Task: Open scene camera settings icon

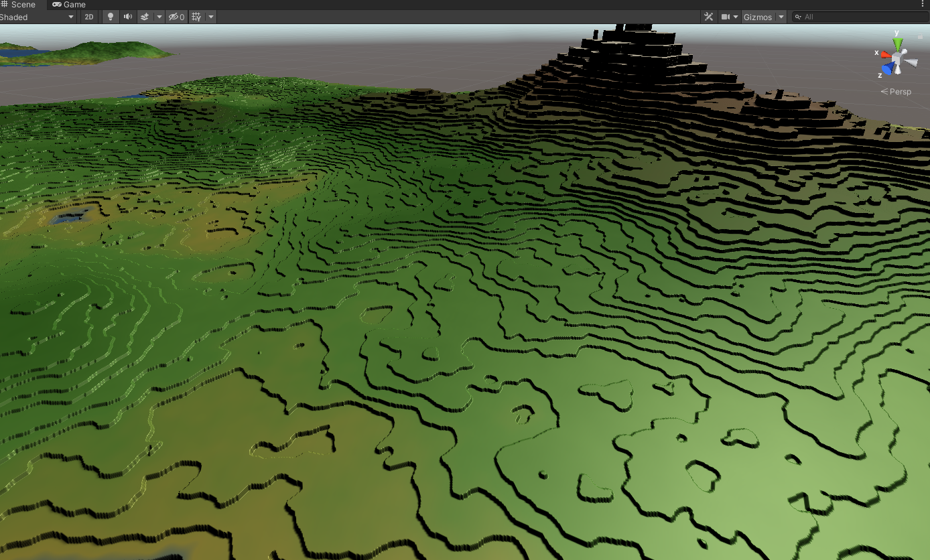Action: [x=726, y=17]
